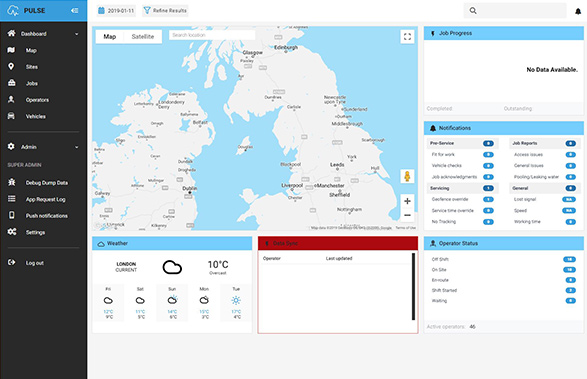The image size is (587, 379).
Task: Click Refine Results filter button
Action: [x=165, y=10]
